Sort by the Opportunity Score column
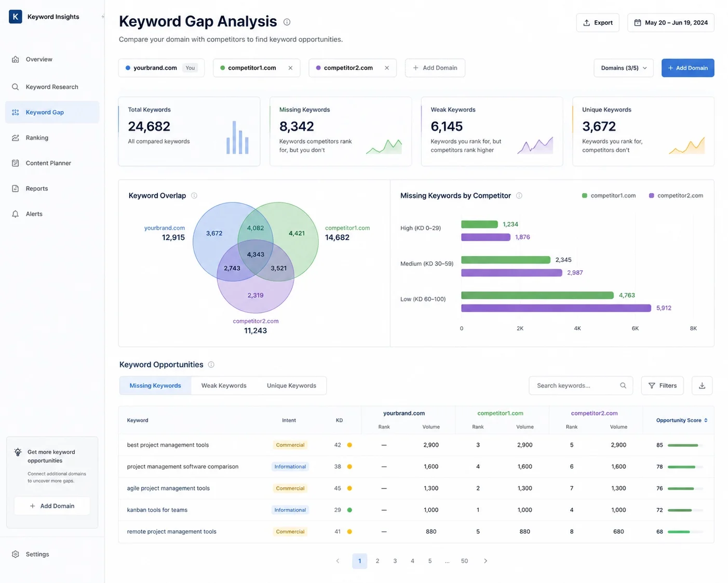The image size is (728, 583). tap(681, 420)
